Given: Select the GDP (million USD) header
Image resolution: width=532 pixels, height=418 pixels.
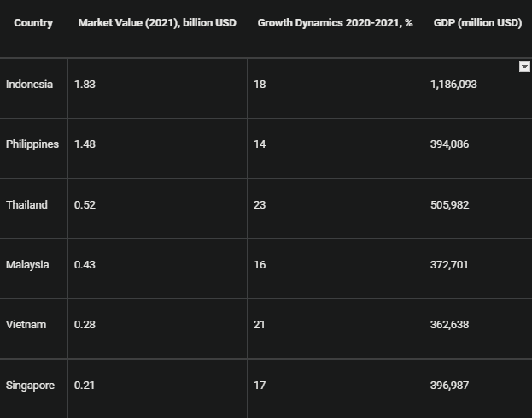Looking at the screenshot, I should coord(477,23).
